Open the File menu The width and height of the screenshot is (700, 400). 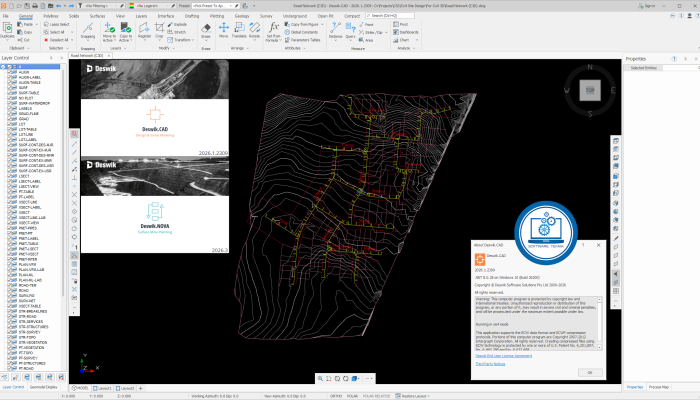coord(6,16)
